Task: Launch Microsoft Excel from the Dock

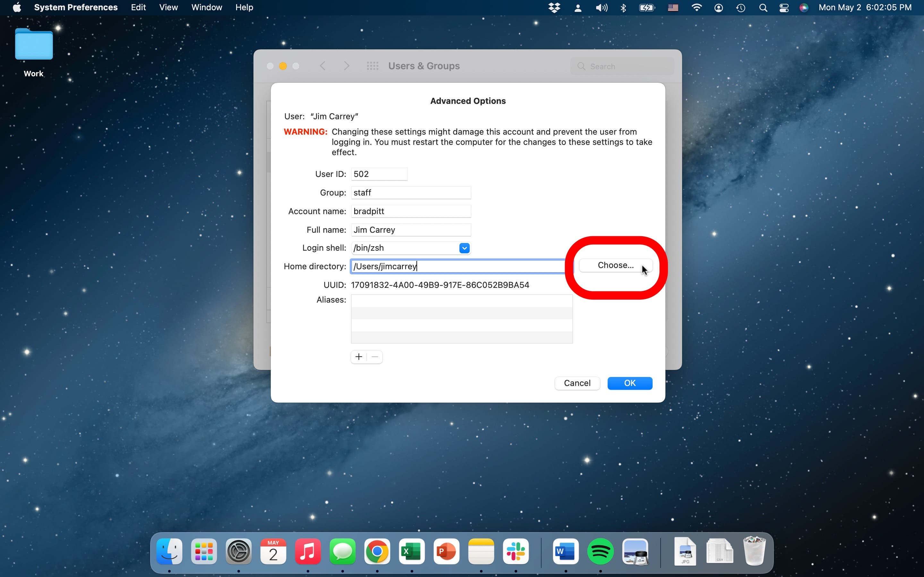Action: (x=412, y=551)
